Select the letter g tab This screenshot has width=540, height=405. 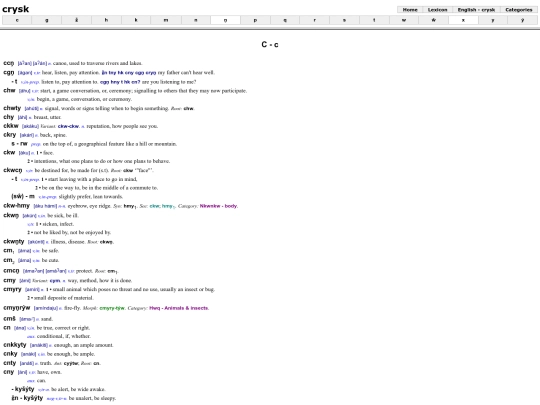pos(46,20)
